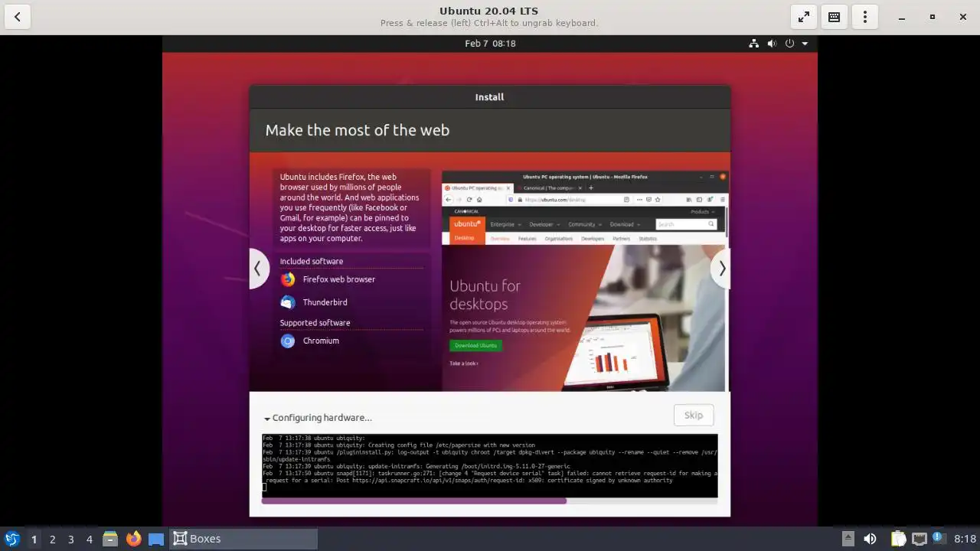Show previous installer slide

258,269
